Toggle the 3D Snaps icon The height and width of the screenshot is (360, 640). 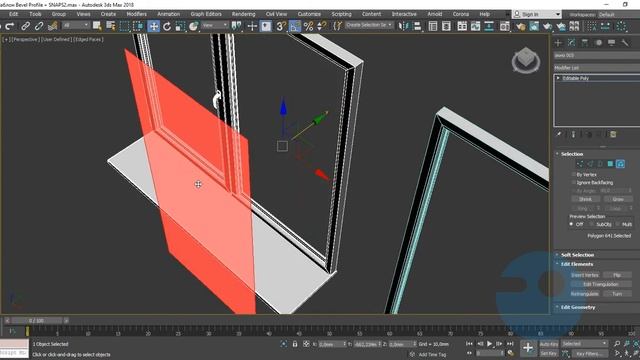tap(281, 26)
